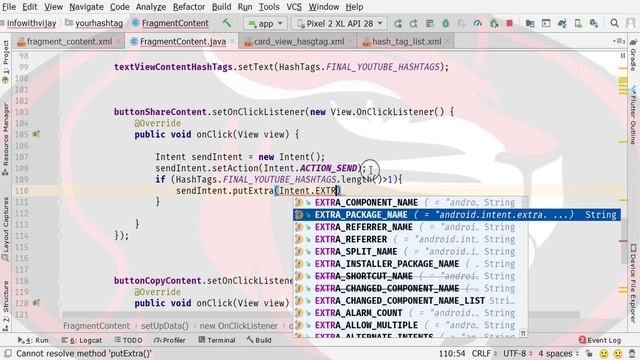Image resolution: width=640 pixels, height=360 pixels.
Task: Click the Debug app bug icon
Action: pos(446,24)
